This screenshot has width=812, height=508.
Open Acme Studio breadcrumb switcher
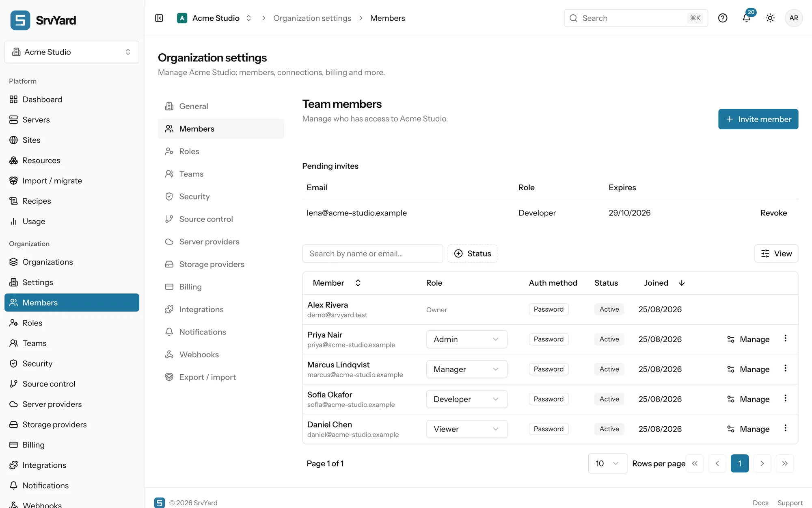pos(214,18)
